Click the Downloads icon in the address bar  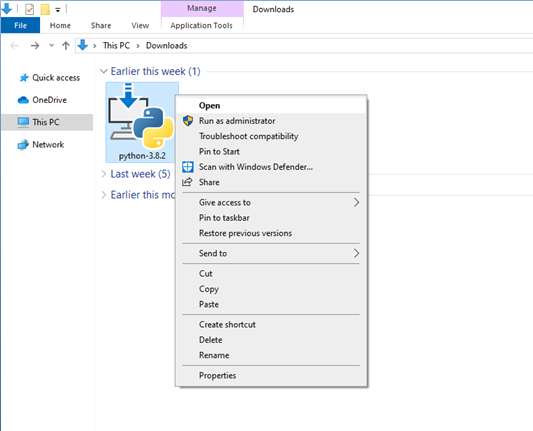click(x=83, y=45)
